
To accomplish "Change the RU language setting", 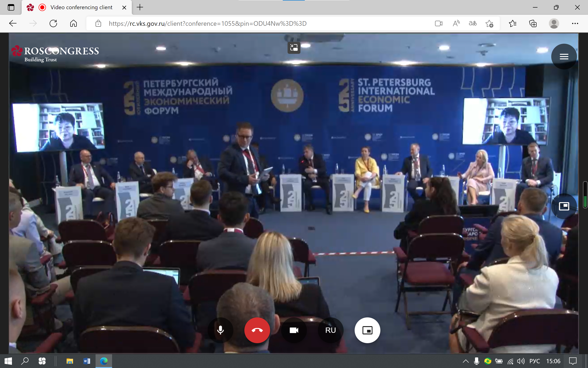I will pos(331,330).
